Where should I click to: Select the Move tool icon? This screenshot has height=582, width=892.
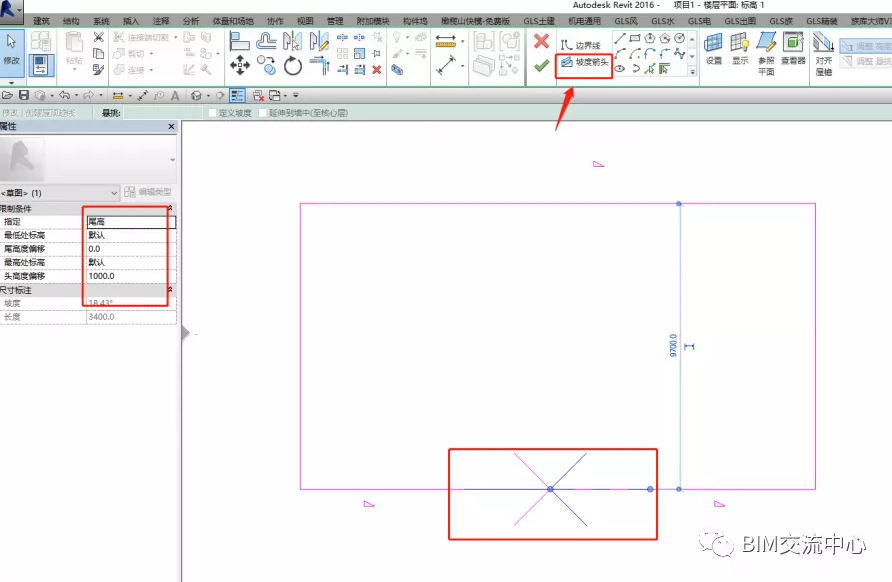click(239, 66)
